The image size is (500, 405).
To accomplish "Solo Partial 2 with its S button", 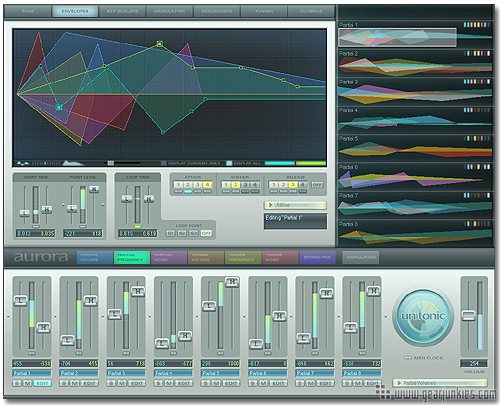I will point(64,383).
